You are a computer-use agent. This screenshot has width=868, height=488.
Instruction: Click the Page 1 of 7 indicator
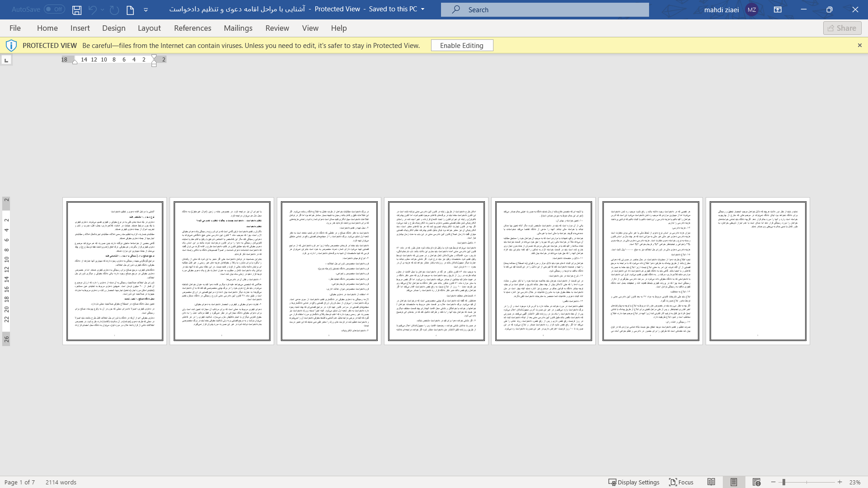point(19,482)
